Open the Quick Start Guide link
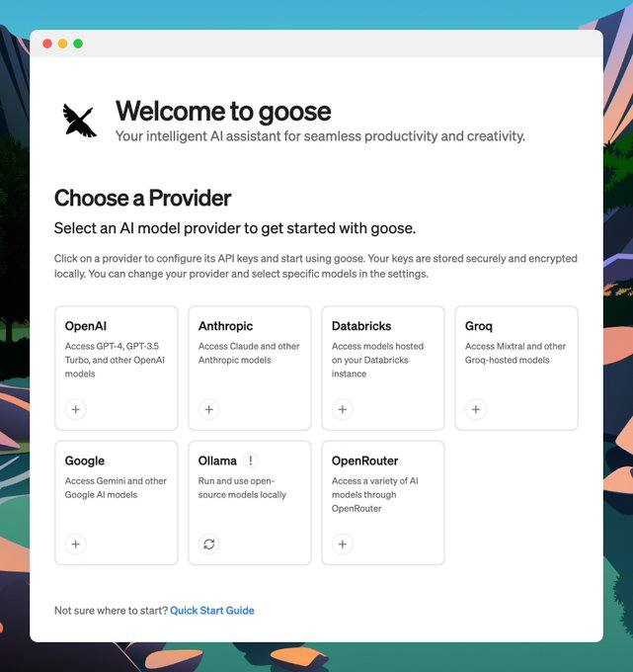Screen dimensions: 633x672 coord(212,611)
